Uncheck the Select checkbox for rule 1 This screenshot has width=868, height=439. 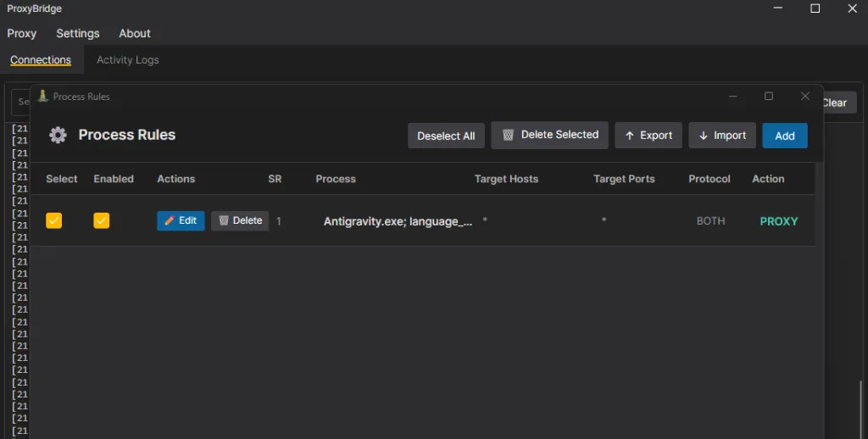(54, 220)
